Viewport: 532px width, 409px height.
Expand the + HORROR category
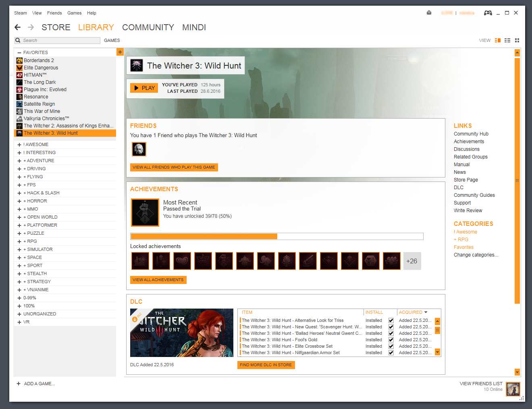click(19, 201)
